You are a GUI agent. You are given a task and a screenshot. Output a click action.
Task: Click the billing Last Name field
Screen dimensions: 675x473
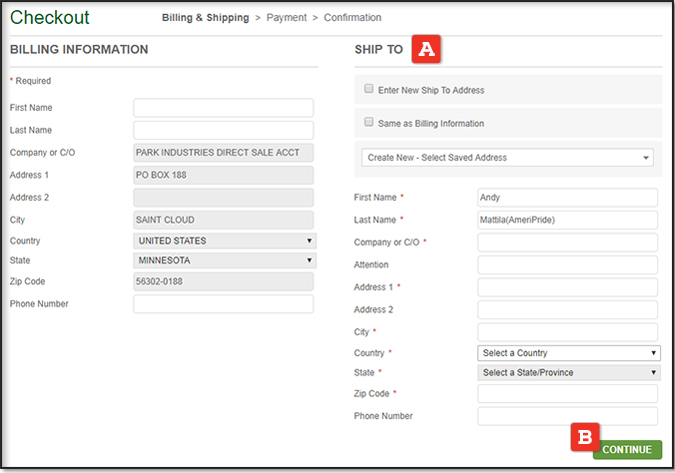point(223,130)
